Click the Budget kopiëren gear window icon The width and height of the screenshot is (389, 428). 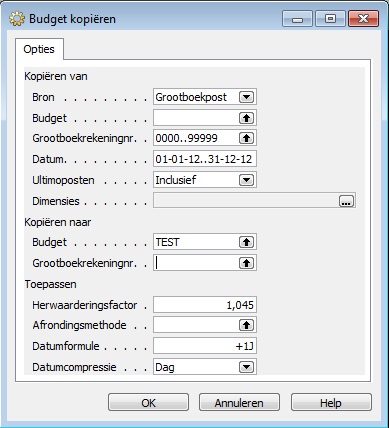17,19
